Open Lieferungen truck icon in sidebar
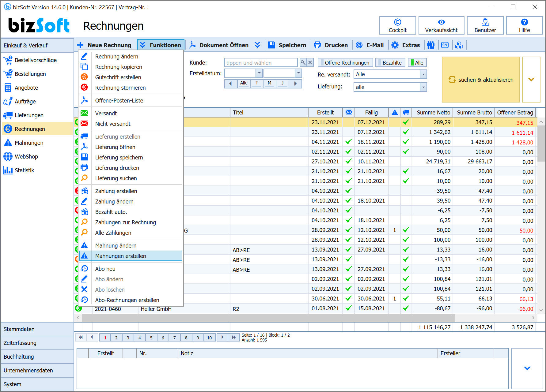Screen dimensions: 546x392 8,115
